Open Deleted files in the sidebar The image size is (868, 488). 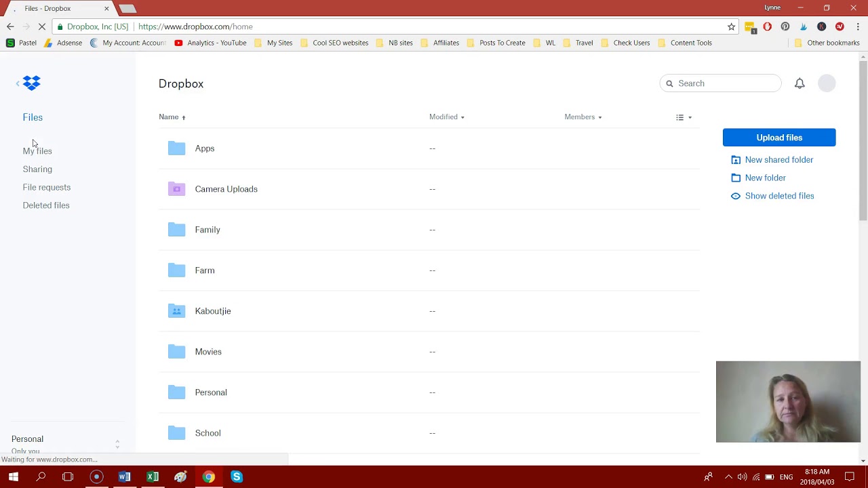click(46, 205)
